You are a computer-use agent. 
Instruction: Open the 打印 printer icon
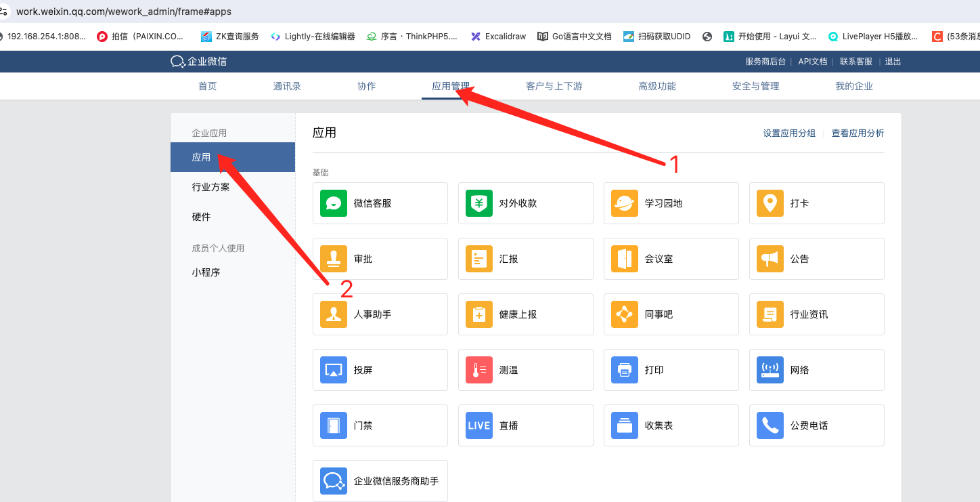pos(624,370)
